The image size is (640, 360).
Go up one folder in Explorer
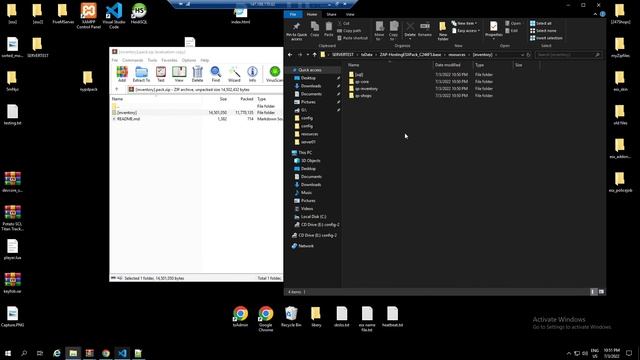click(x=314, y=55)
